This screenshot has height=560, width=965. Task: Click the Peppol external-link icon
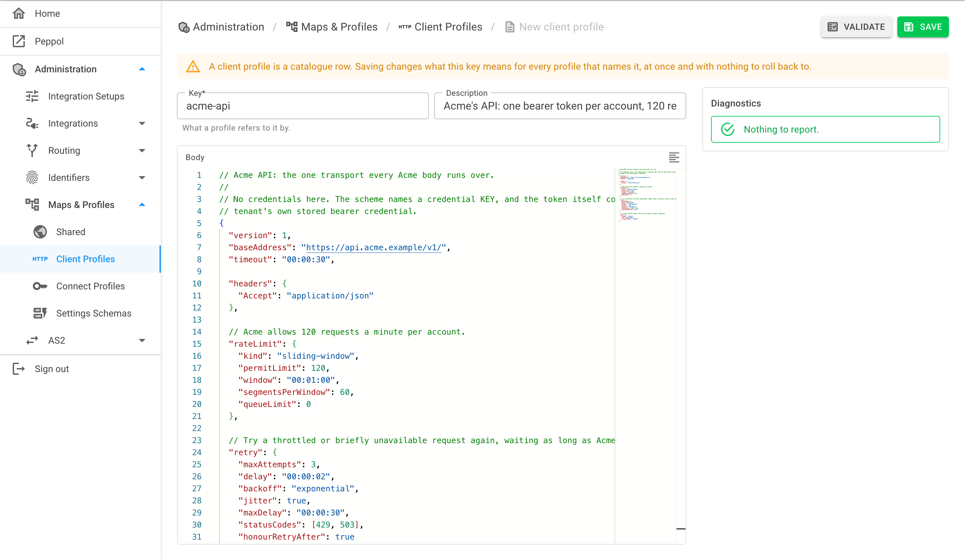pos(19,41)
